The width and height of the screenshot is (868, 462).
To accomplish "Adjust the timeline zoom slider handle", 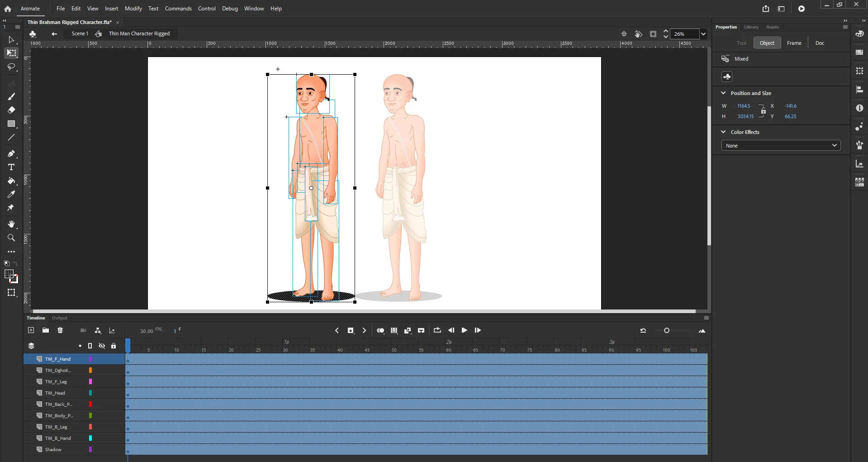I will click(666, 331).
